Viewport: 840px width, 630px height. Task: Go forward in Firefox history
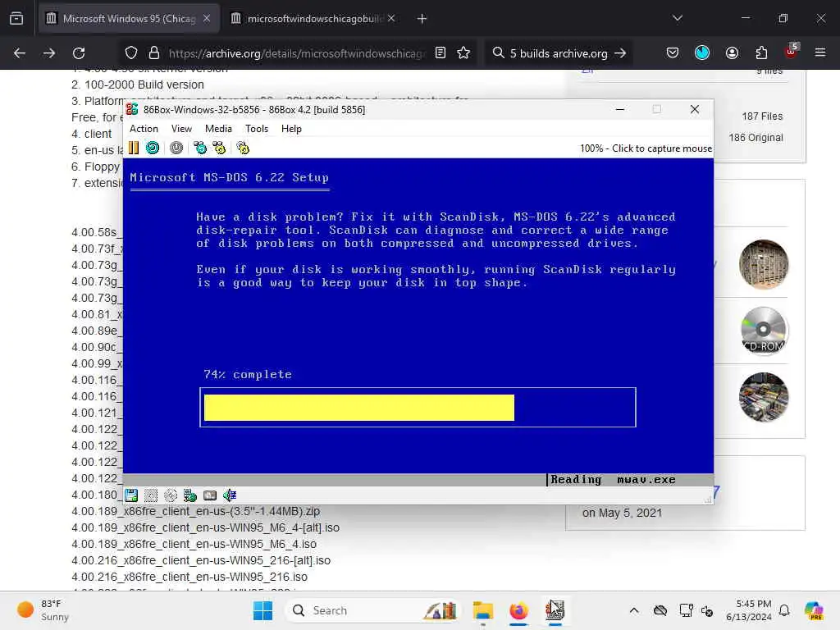pos(48,53)
